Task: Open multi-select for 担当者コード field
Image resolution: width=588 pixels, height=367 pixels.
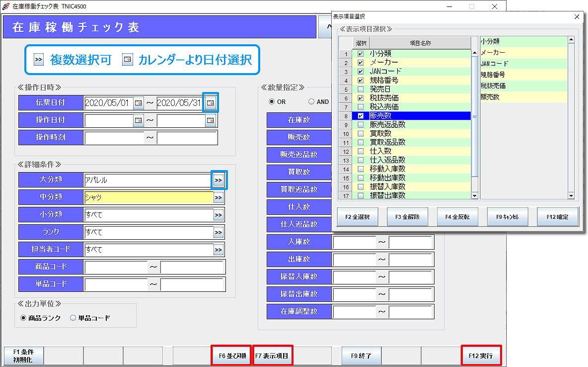Action: tap(219, 250)
